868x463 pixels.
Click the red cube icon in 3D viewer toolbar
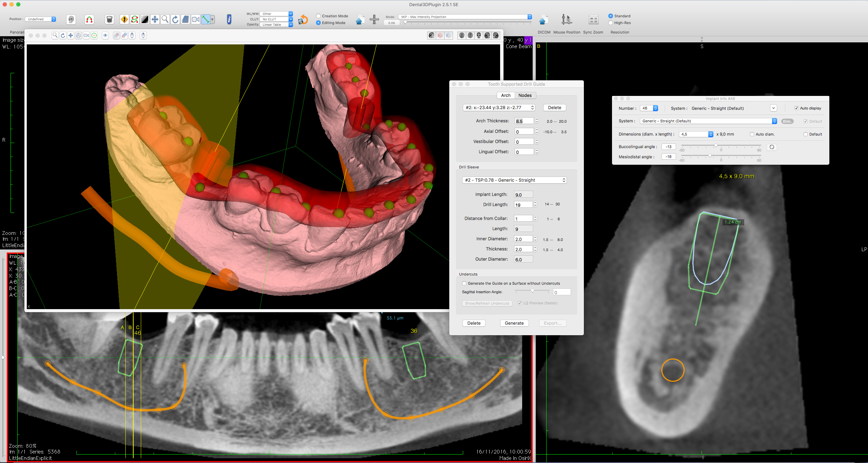point(440,35)
